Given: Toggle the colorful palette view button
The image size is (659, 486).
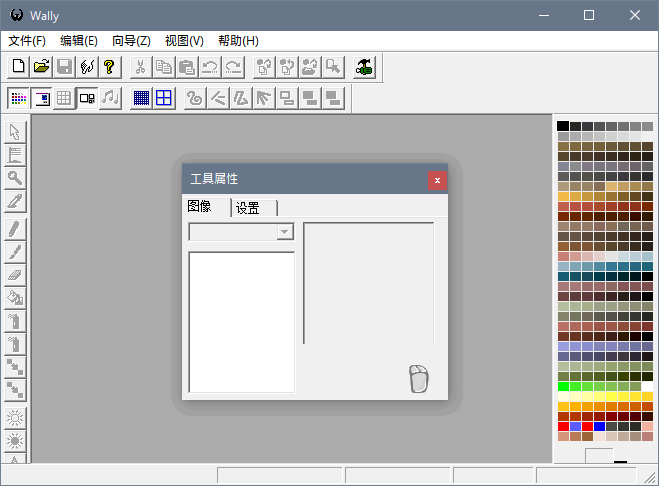Looking at the screenshot, I should [18, 98].
